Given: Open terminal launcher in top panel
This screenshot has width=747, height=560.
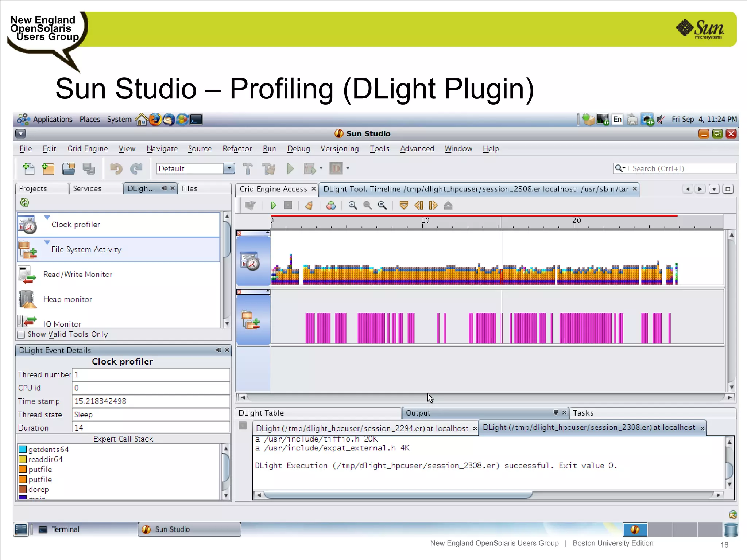Looking at the screenshot, I should click(196, 120).
